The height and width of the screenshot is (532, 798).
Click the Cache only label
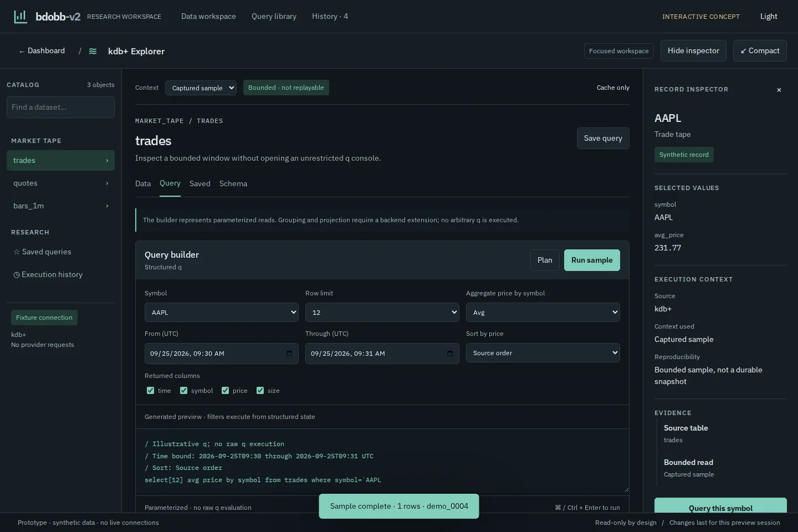tap(613, 88)
